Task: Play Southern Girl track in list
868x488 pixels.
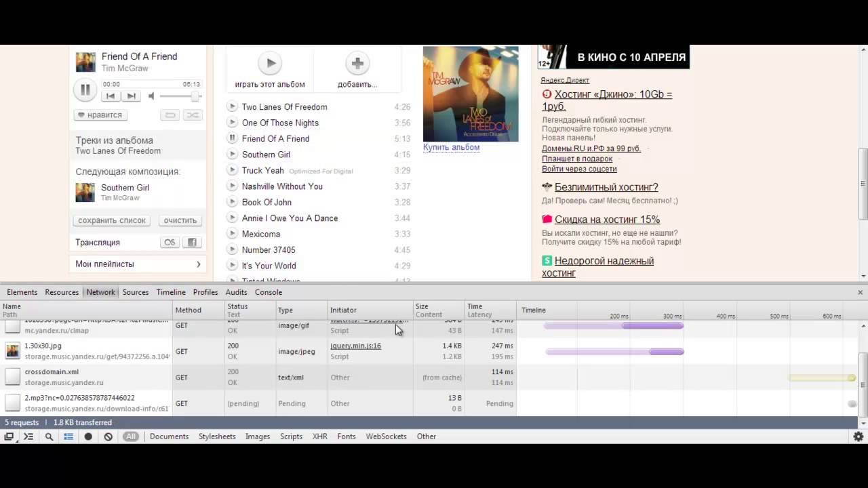Action: 232,155
